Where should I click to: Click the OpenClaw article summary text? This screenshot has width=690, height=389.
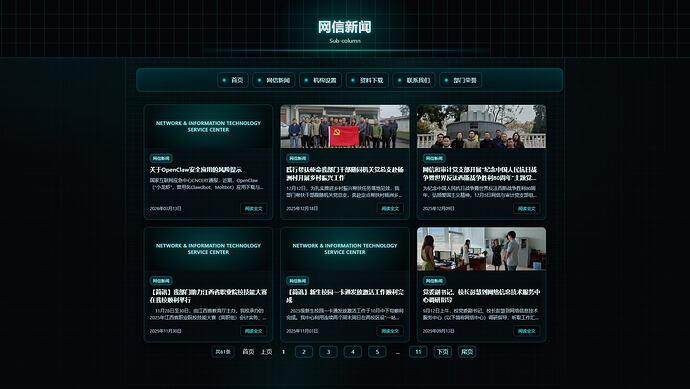click(x=207, y=183)
